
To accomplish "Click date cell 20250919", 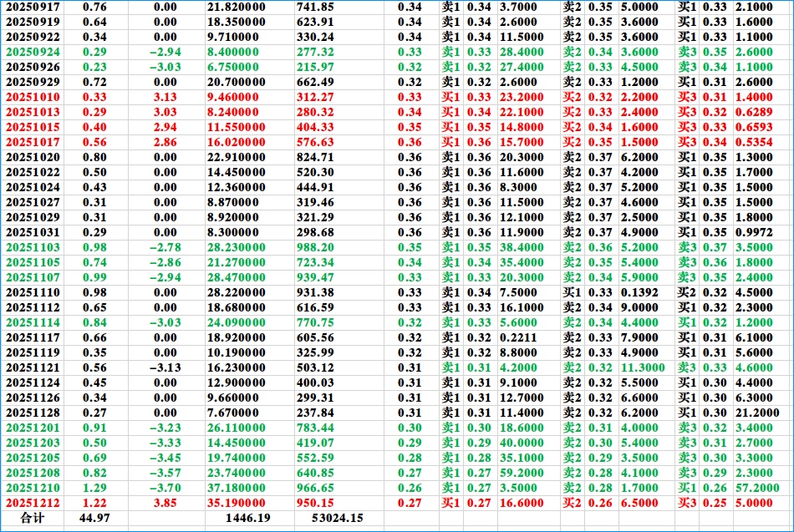I will coord(33,23).
